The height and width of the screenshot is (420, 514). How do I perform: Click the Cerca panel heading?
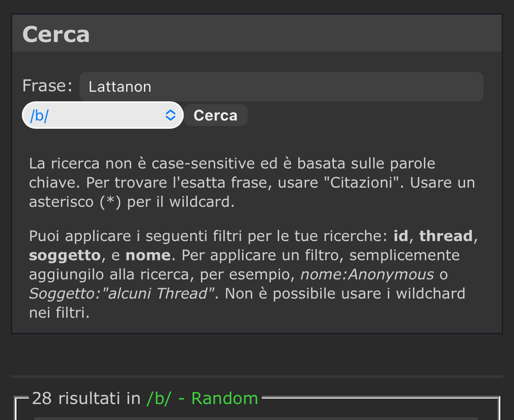(x=56, y=34)
